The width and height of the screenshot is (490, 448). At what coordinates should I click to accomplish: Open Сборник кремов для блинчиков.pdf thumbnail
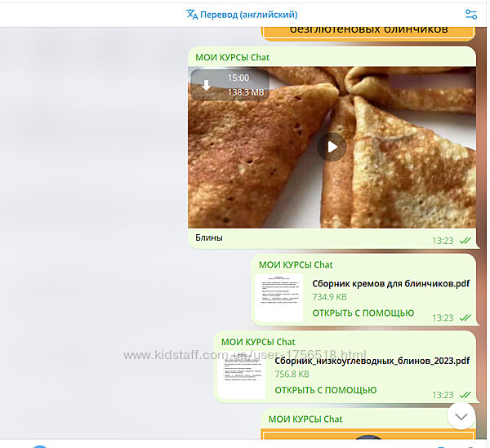point(278,298)
